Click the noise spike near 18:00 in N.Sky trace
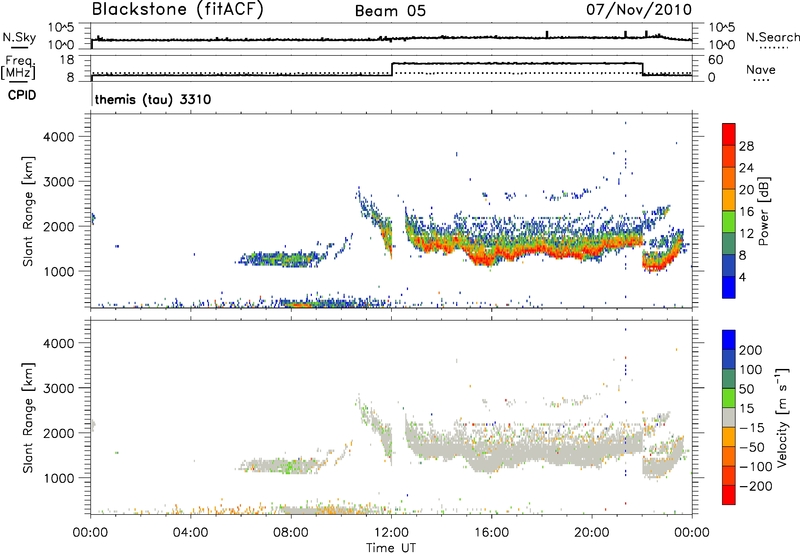 point(547,35)
